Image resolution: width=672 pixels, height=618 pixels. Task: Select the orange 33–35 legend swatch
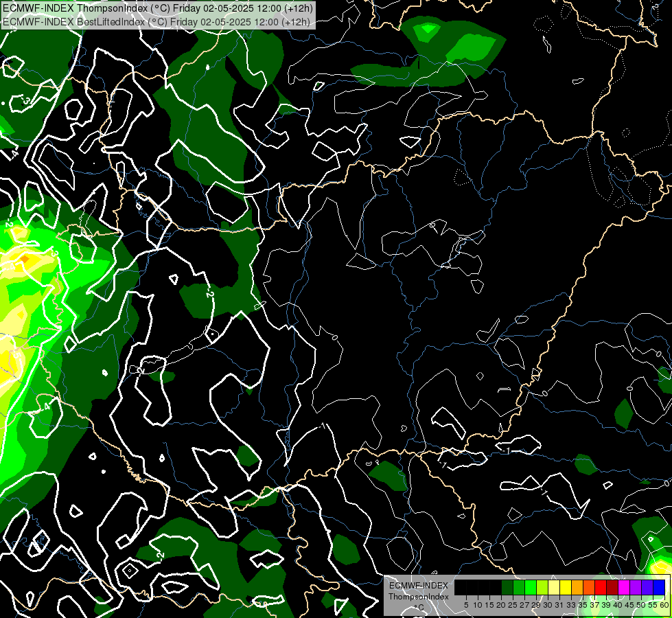click(x=577, y=587)
